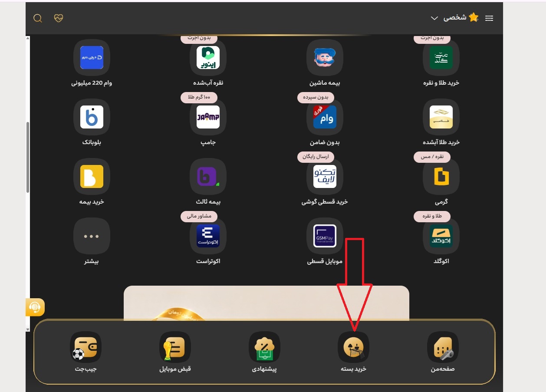Click the heart health icon
The width and height of the screenshot is (546, 392).
(x=59, y=18)
